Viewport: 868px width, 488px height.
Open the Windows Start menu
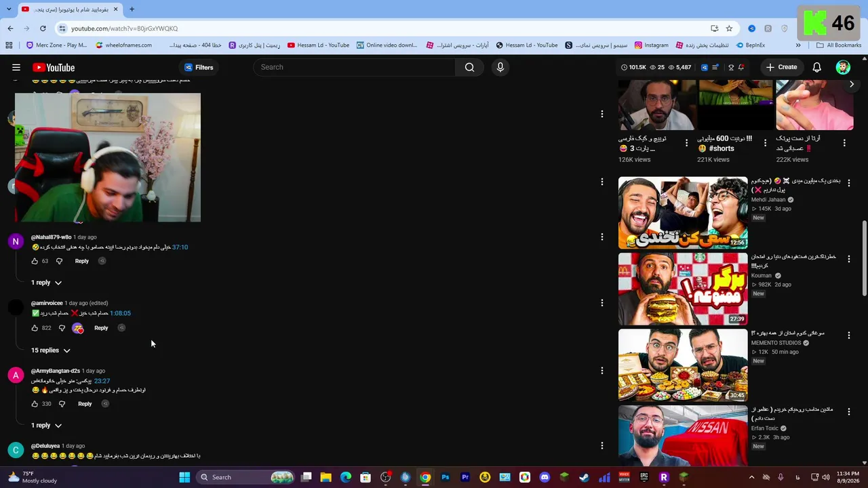[x=184, y=477]
